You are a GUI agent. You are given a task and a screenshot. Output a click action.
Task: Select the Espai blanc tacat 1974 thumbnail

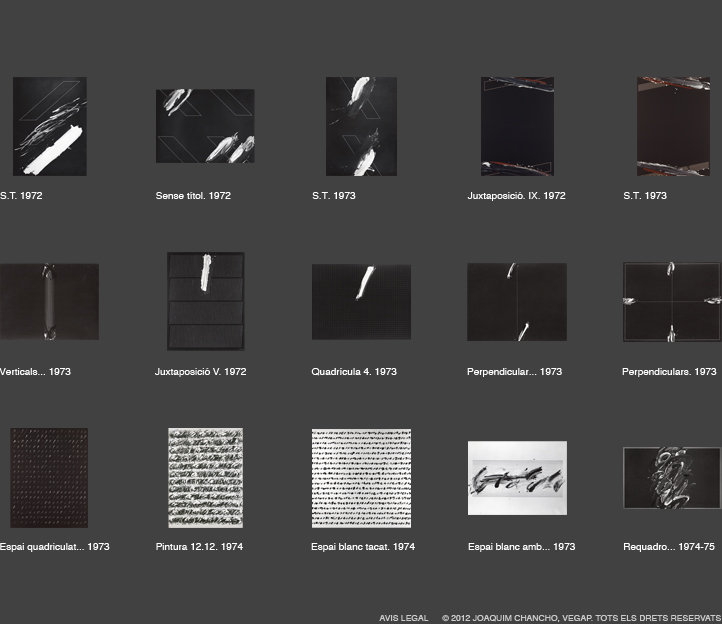(361, 477)
